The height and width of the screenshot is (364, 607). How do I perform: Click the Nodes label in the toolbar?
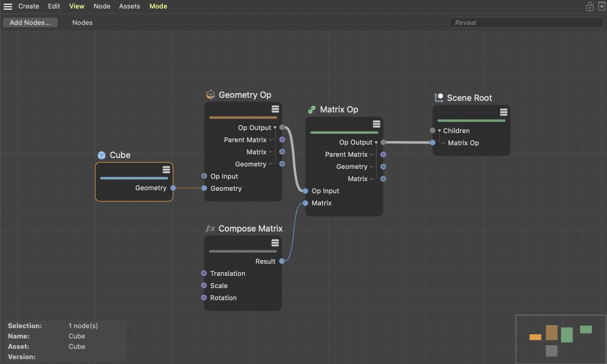click(x=82, y=22)
